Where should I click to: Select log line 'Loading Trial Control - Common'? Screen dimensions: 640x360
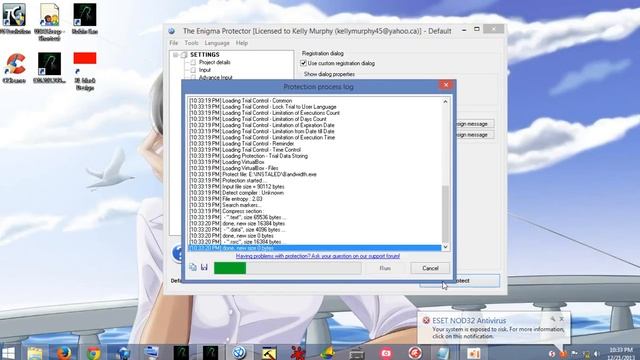pyautogui.click(x=315, y=100)
